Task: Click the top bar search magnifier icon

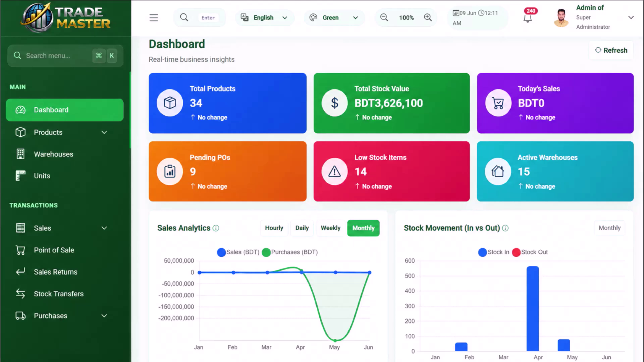Action: coord(184,17)
